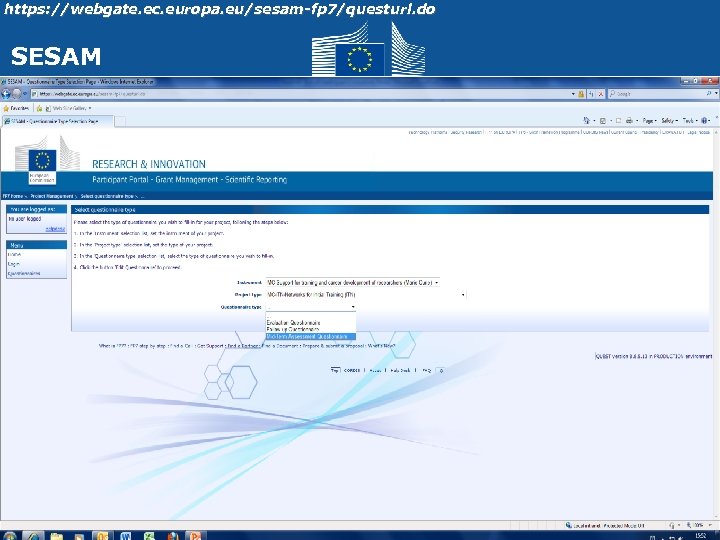This screenshot has height=540, width=720.
Task: Click the Help icon in command bar
Action: (x=704, y=121)
